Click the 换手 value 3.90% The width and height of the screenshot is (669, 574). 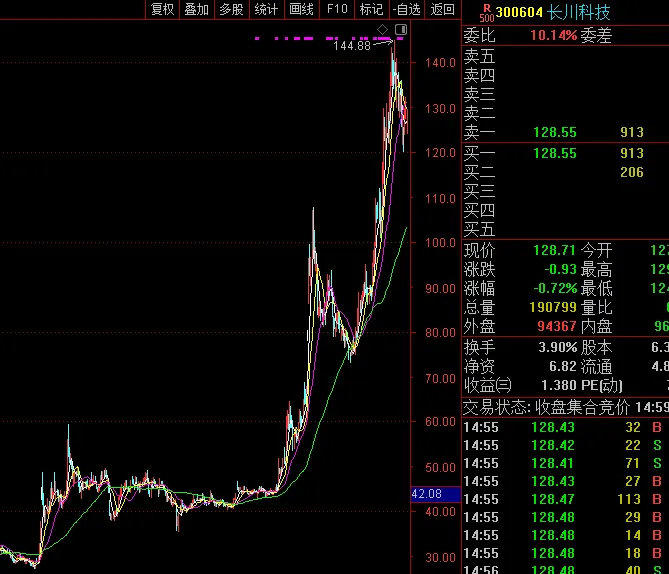tap(557, 347)
